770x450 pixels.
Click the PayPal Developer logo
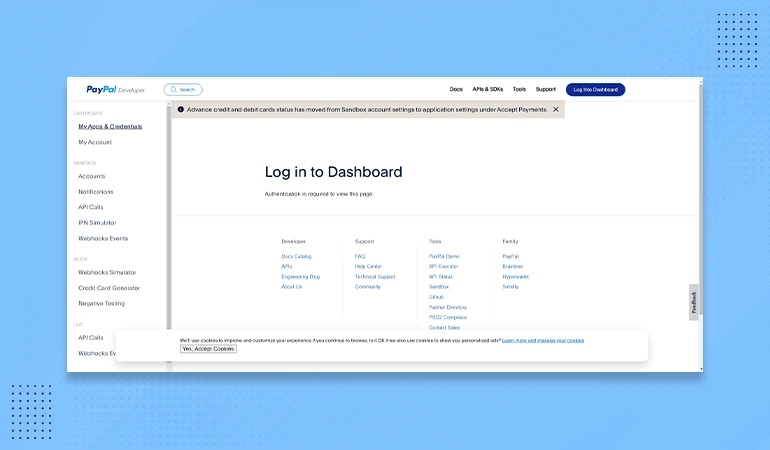pos(115,89)
